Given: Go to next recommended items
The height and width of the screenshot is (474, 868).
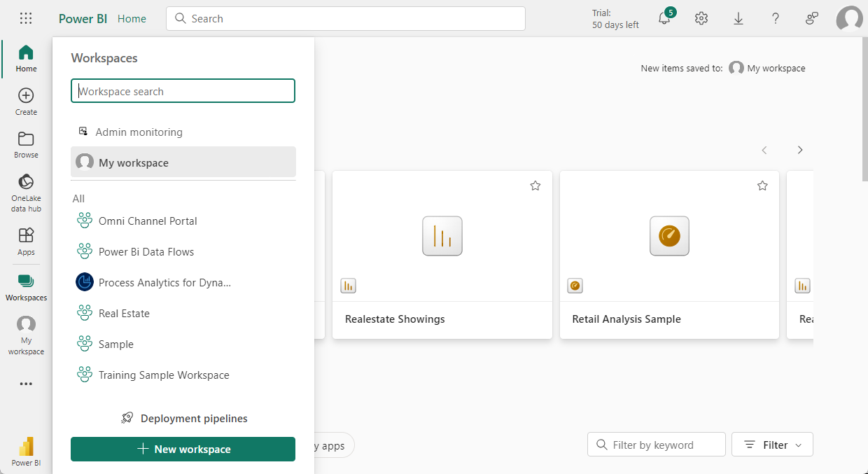Looking at the screenshot, I should click(800, 150).
